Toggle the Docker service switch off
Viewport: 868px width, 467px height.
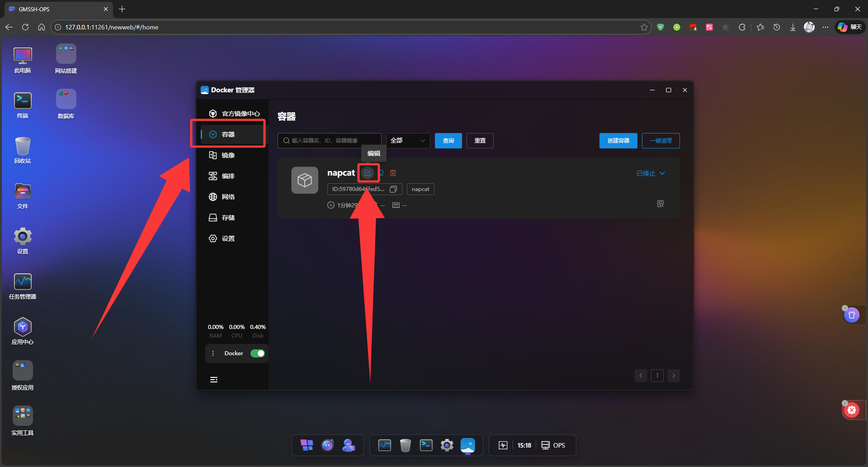258,353
